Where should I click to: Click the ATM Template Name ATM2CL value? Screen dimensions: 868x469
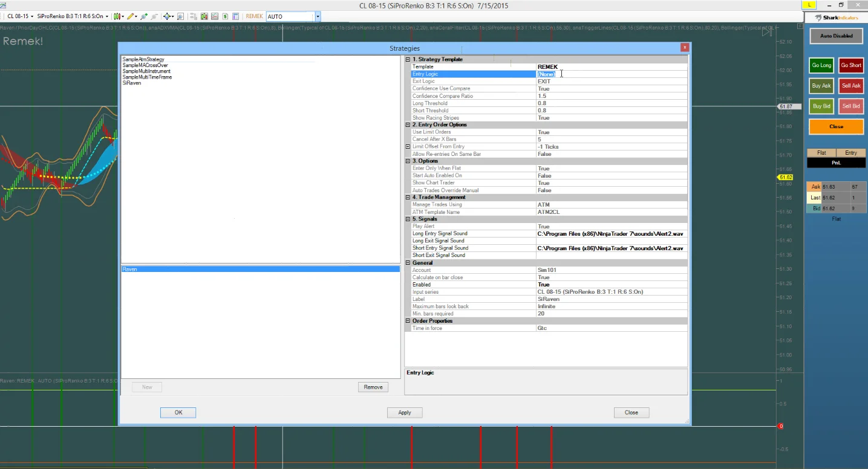coord(612,212)
